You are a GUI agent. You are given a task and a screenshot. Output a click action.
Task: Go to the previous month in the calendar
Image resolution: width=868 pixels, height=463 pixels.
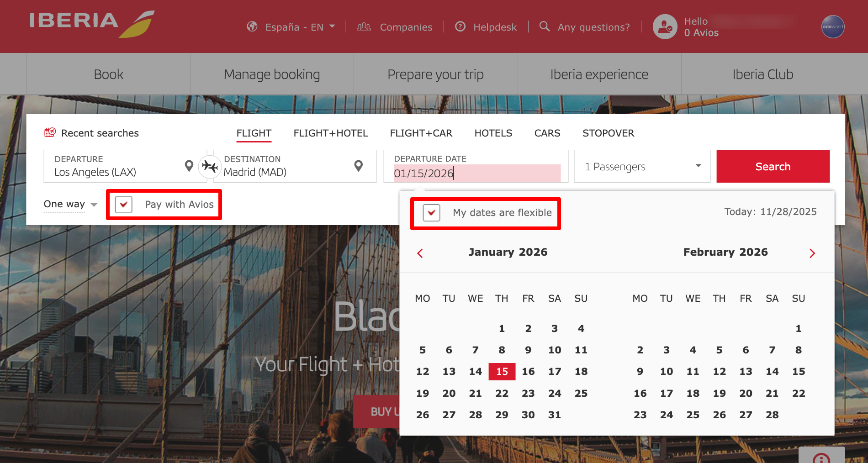pyautogui.click(x=420, y=253)
